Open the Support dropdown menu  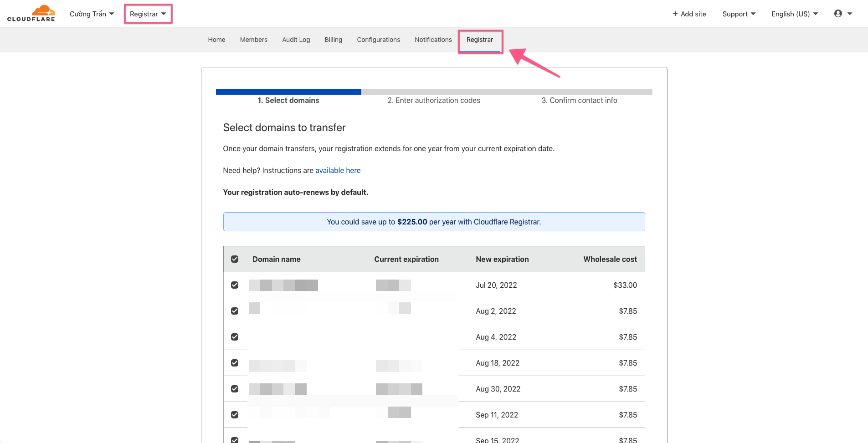(x=739, y=14)
